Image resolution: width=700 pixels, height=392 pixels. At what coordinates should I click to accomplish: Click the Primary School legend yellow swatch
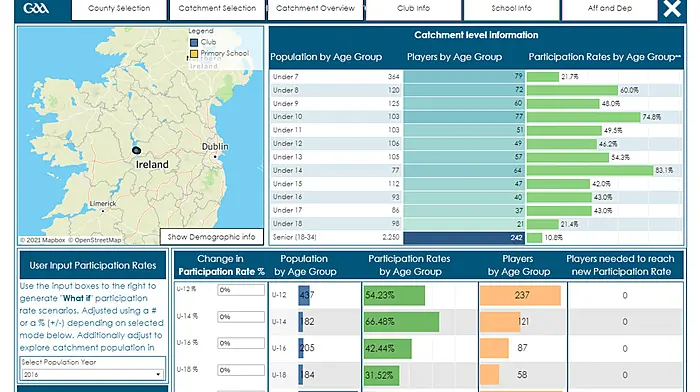click(x=194, y=54)
